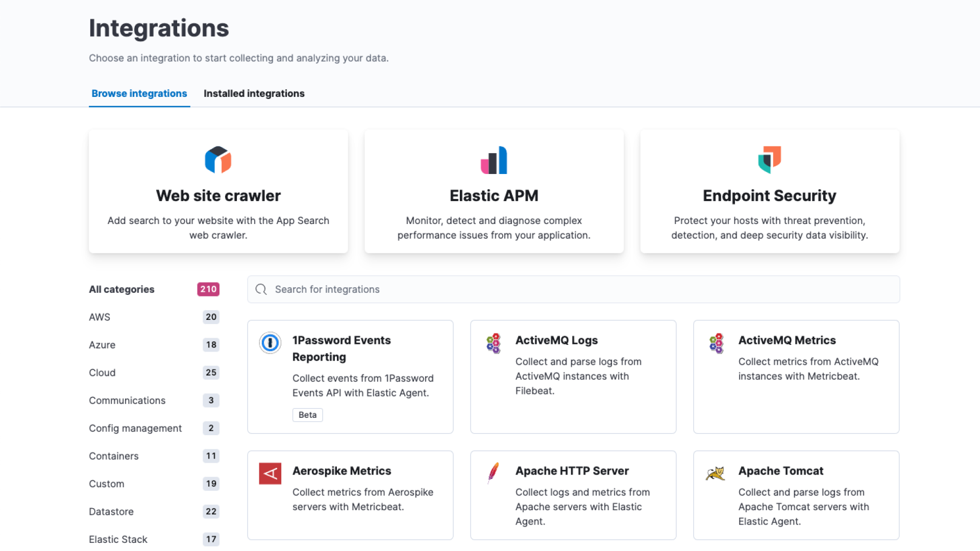Image resolution: width=980 pixels, height=551 pixels.
Task: Click the Aerospike Metrics description text
Action: [x=363, y=499]
